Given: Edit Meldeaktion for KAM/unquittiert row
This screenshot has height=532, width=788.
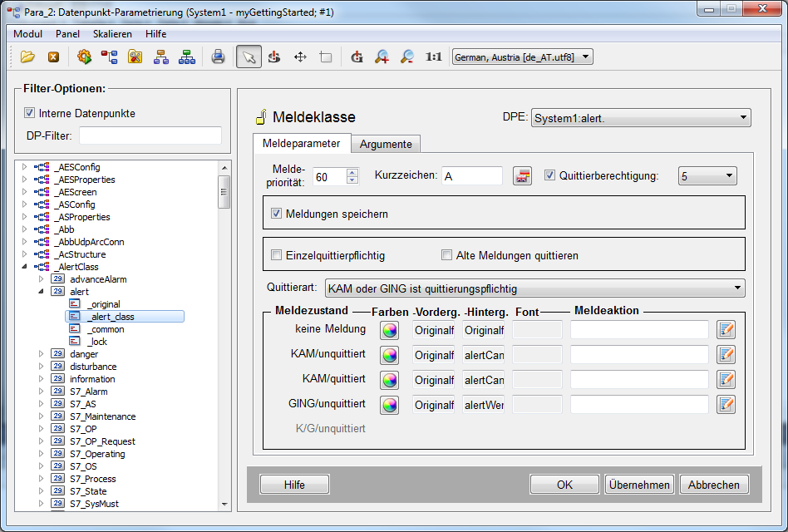Looking at the screenshot, I should (726, 355).
